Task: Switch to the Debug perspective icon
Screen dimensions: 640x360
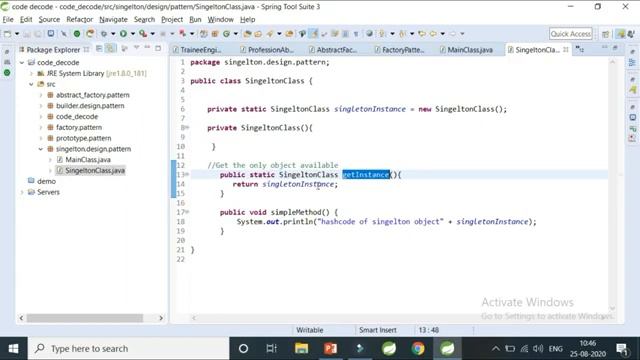Action: 631,34
